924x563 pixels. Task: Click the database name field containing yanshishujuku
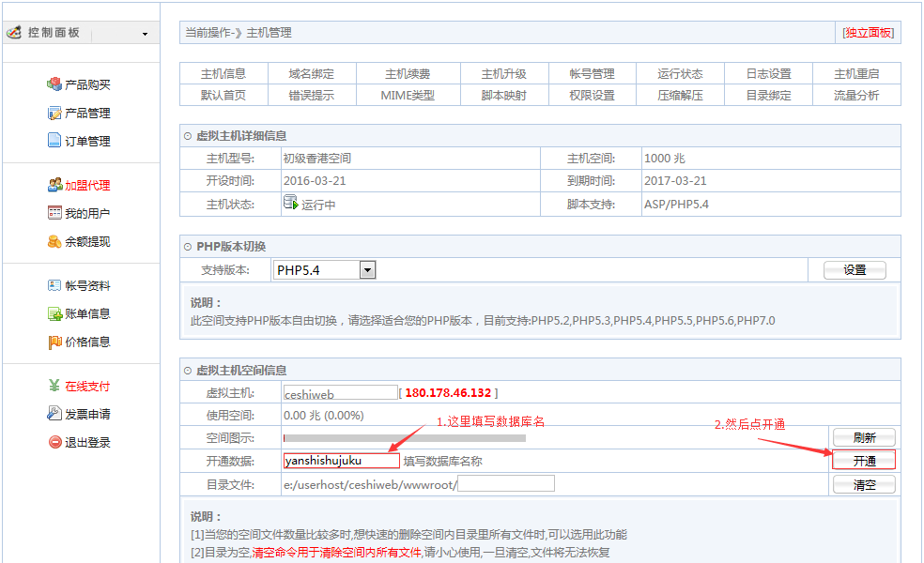coord(340,460)
